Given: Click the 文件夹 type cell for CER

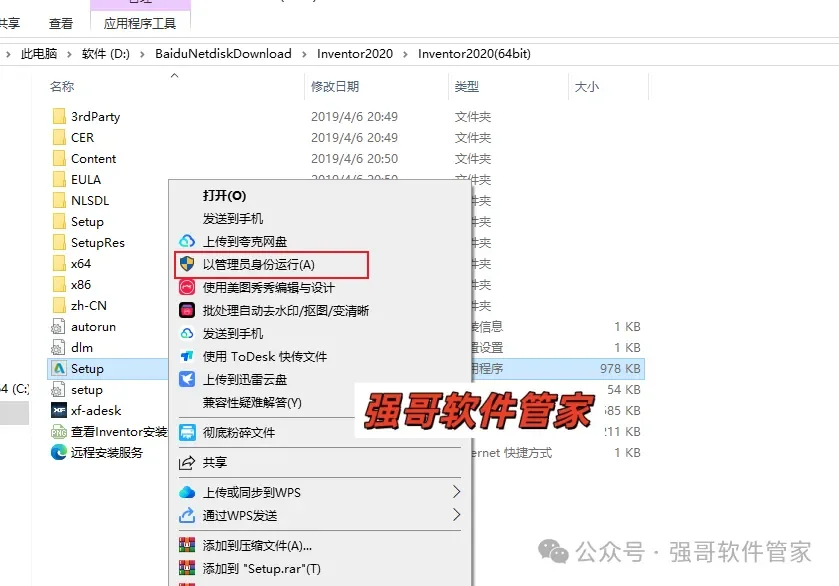Looking at the screenshot, I should pyautogui.click(x=472, y=138).
